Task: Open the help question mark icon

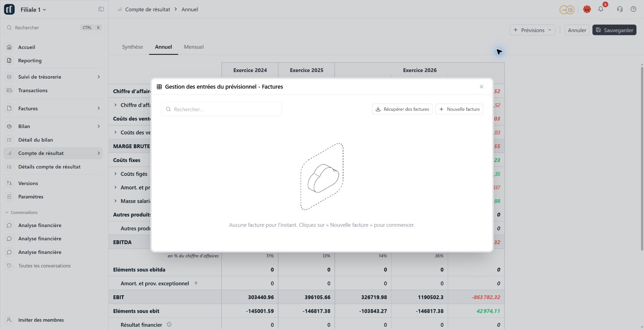Action: point(633,9)
